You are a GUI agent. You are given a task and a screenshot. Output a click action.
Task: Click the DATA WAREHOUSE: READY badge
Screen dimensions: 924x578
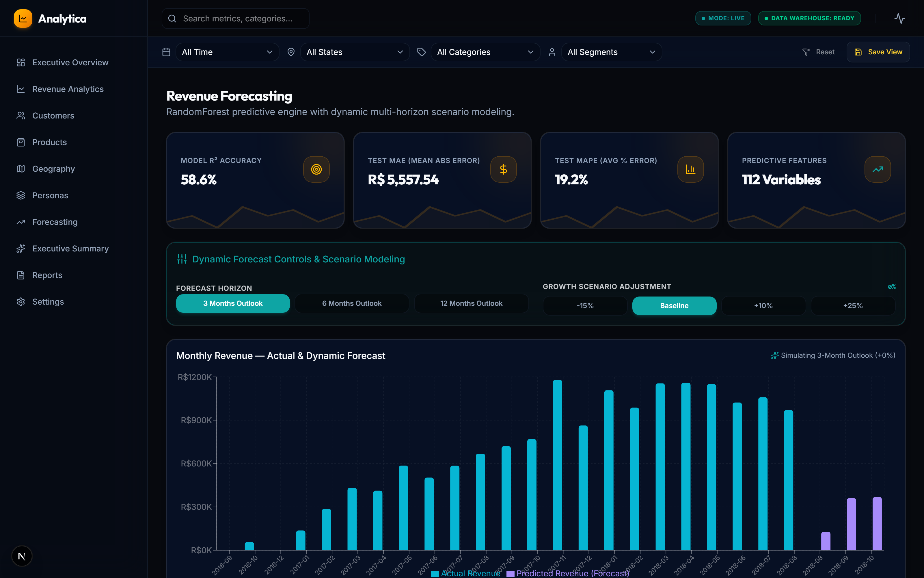(x=809, y=18)
